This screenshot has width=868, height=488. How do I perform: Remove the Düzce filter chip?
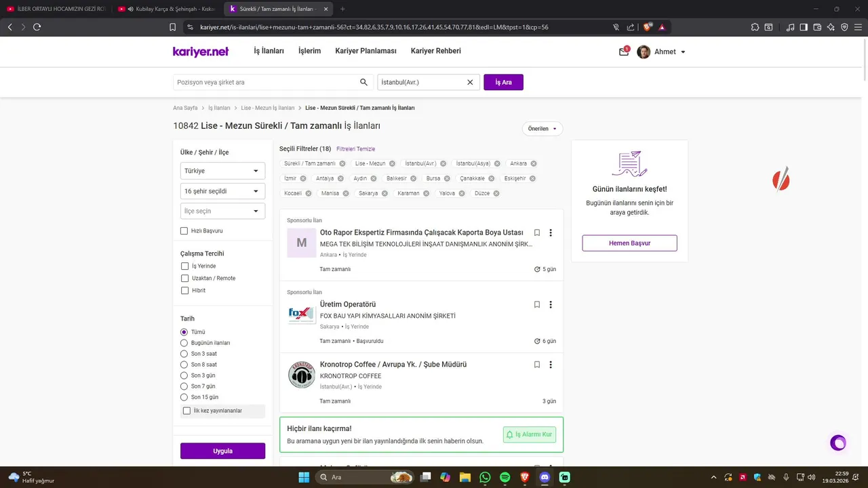click(496, 193)
